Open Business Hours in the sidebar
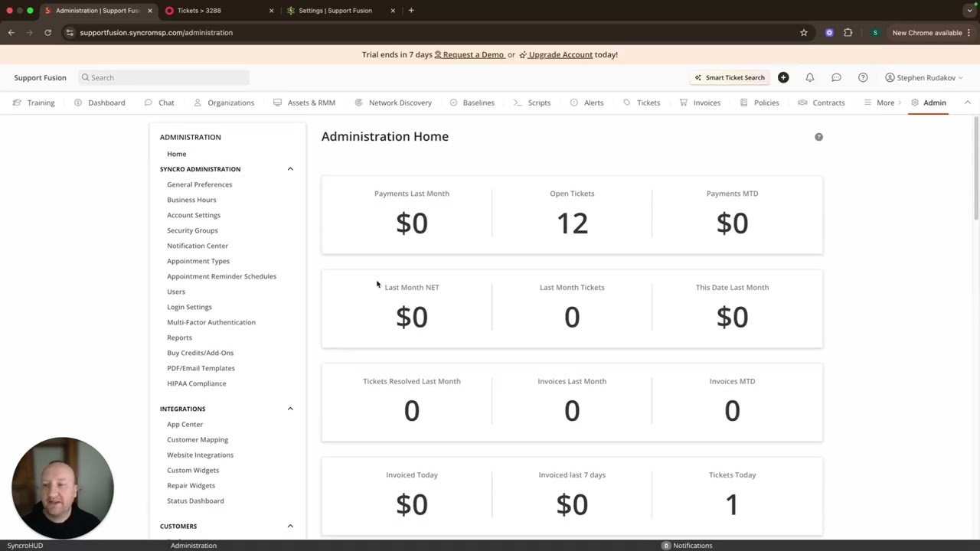 click(x=191, y=200)
